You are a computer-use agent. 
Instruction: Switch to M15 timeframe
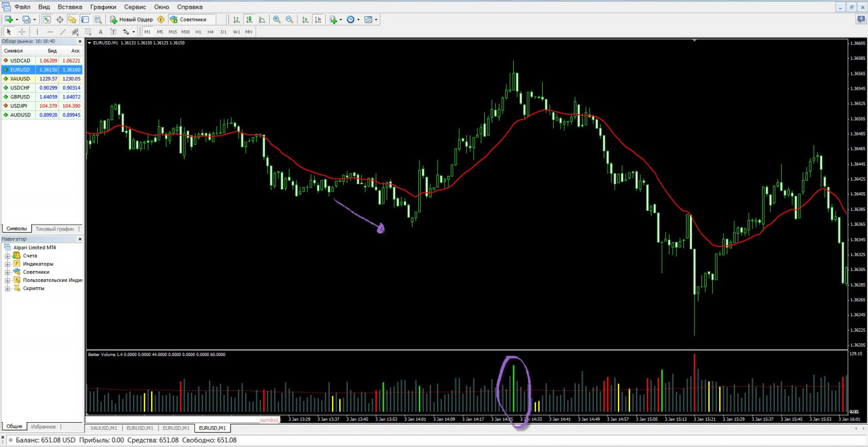coord(172,32)
